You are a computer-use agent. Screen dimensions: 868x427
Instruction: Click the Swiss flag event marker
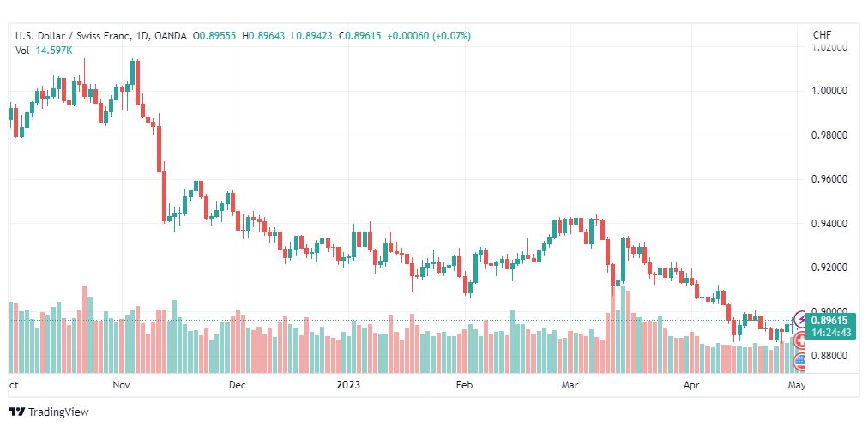pos(800,340)
